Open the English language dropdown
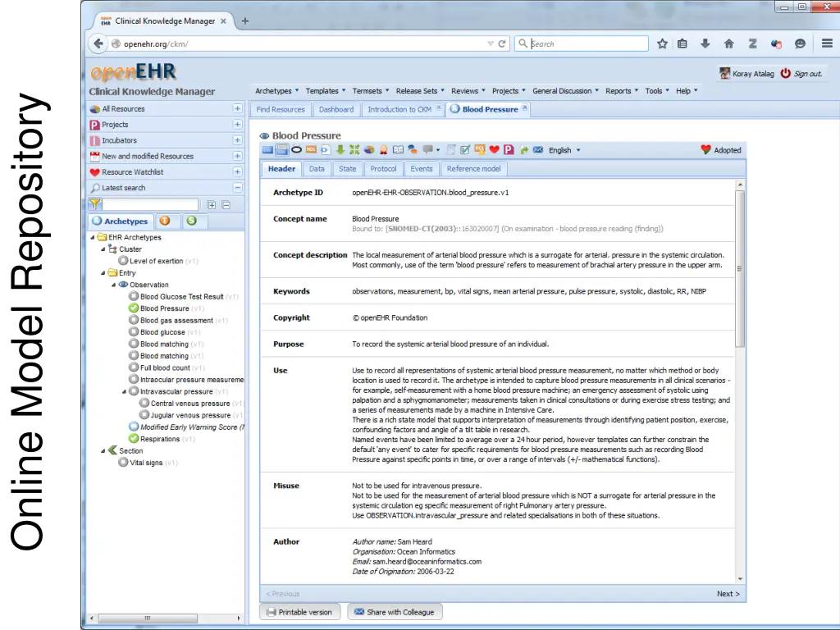The width and height of the screenshot is (840, 630). [564, 150]
